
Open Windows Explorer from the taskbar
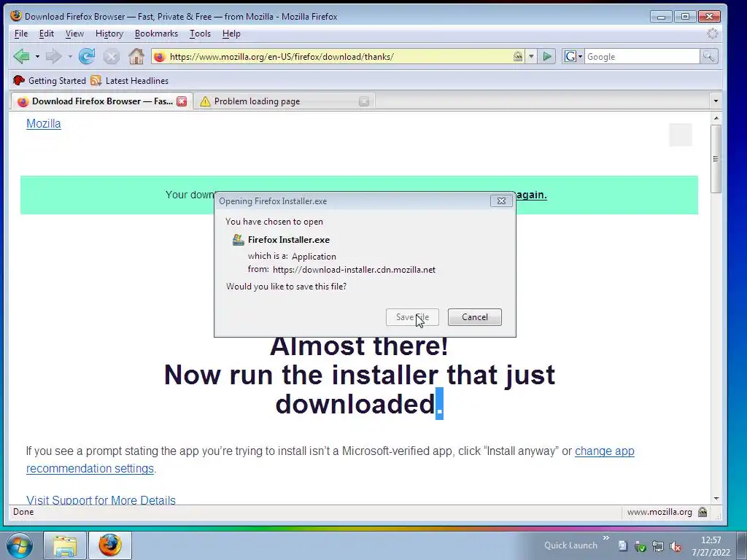pyautogui.click(x=65, y=545)
